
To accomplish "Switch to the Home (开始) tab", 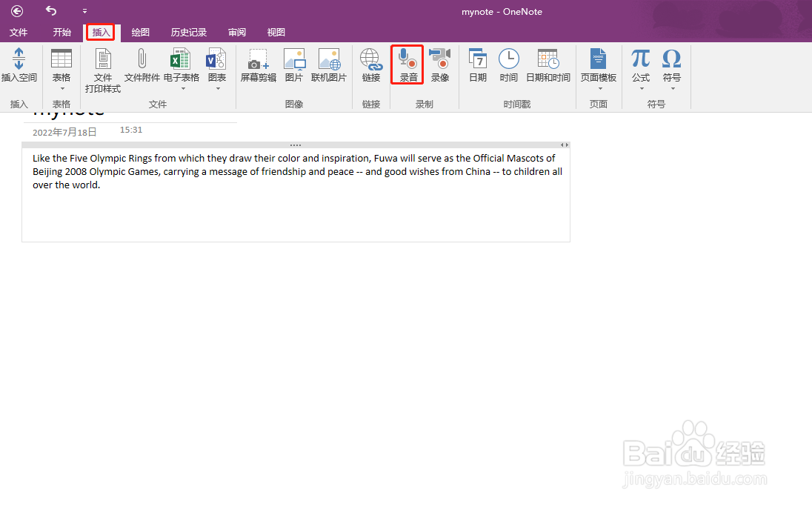I will tap(61, 32).
